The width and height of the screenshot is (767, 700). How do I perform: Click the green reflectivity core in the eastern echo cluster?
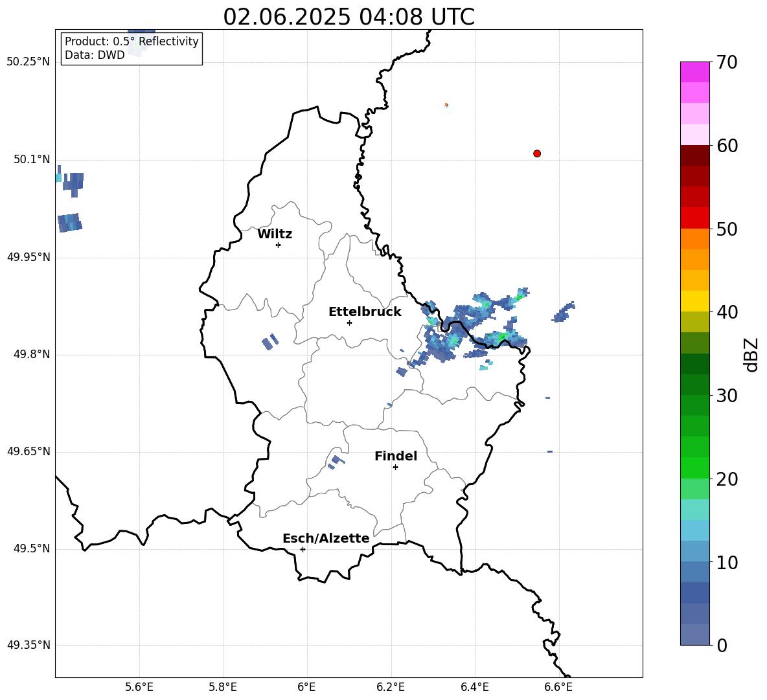501,336
